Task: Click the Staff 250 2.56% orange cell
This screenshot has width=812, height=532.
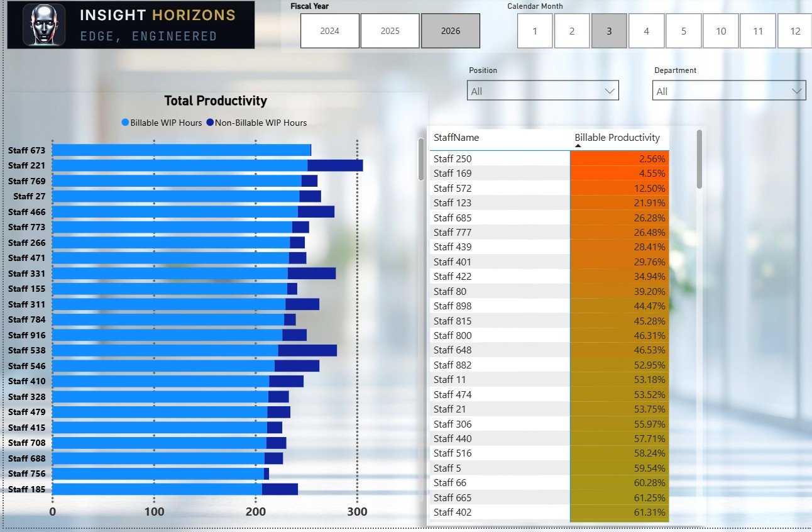Action: (620, 158)
